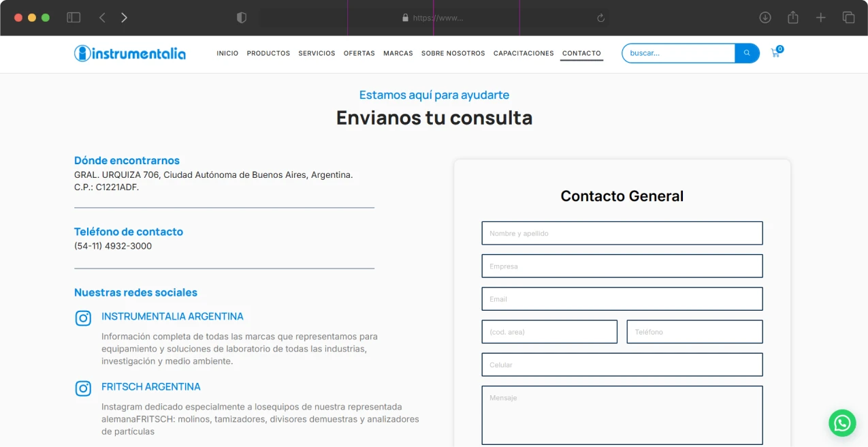The height and width of the screenshot is (447, 868).
Task: Click the Dónde encontrarnos heading
Action: pyautogui.click(x=127, y=161)
